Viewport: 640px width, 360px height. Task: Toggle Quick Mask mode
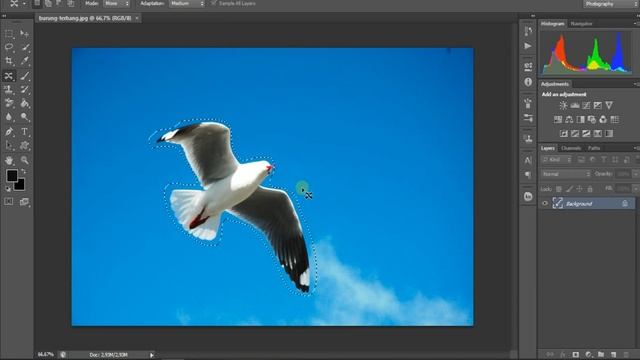click(9, 202)
